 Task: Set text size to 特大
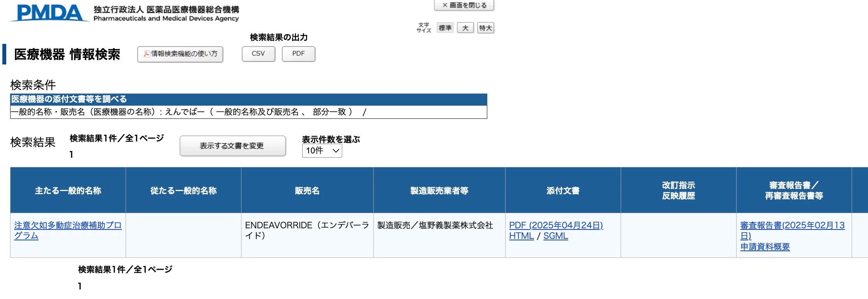coord(485,28)
